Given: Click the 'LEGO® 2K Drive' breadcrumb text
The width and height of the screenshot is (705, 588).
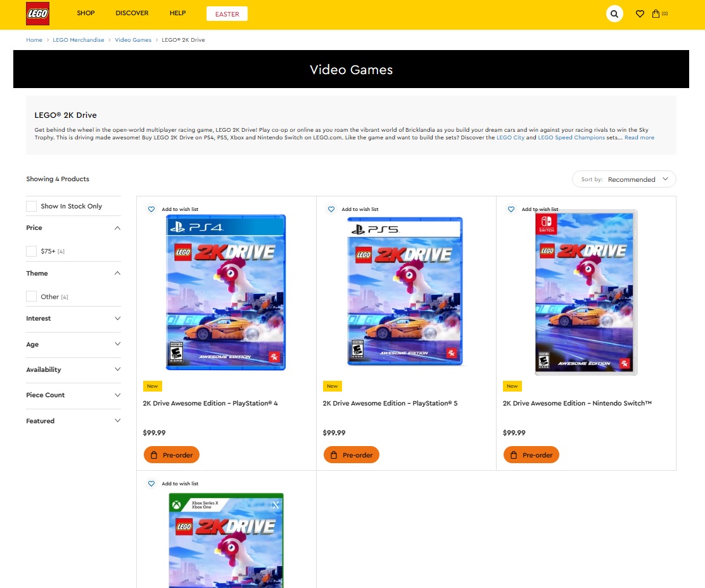Looking at the screenshot, I should [x=184, y=40].
